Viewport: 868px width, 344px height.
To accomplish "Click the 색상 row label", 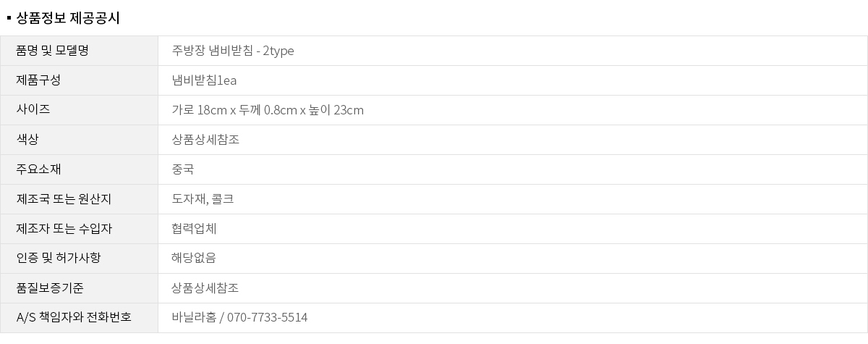I will [x=27, y=140].
